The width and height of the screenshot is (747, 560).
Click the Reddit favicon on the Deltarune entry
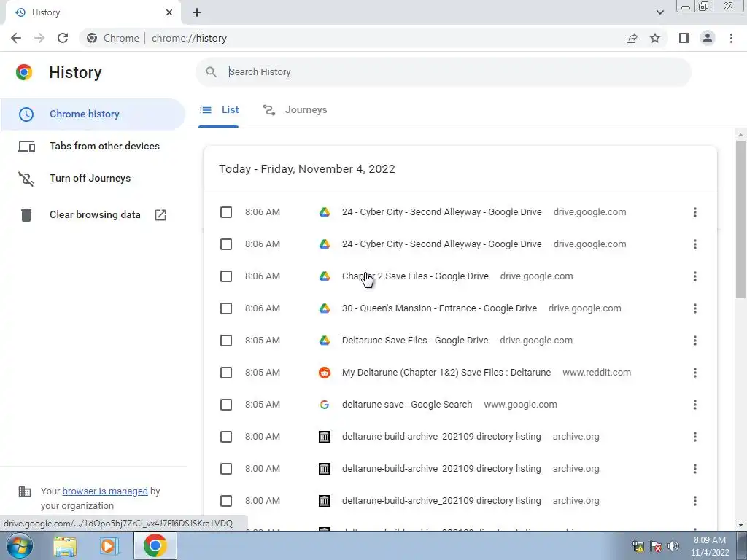click(x=325, y=373)
